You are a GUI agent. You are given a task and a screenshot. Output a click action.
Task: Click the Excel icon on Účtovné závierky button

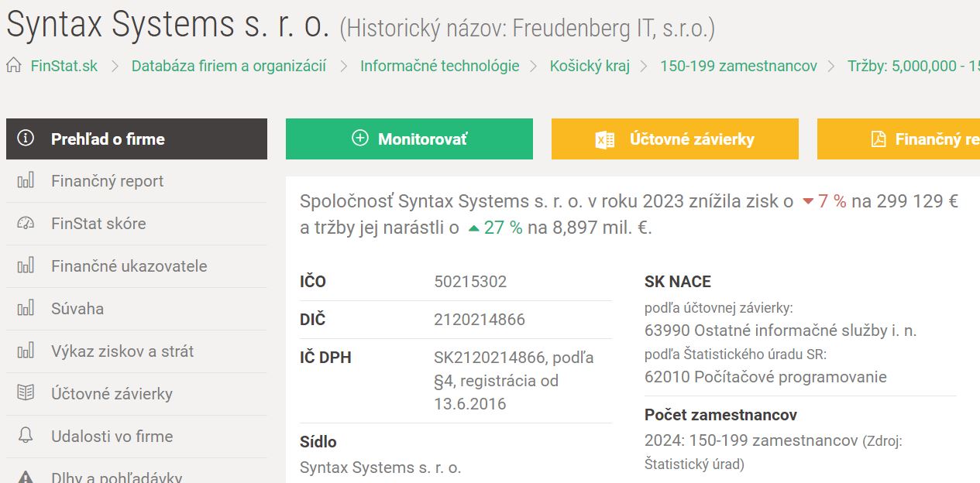point(604,139)
